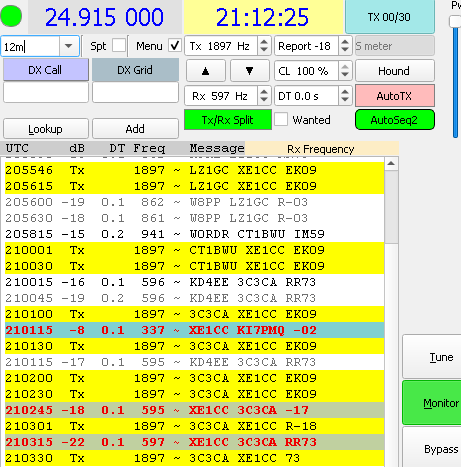Decrease Rx 597 Hz with down arrow
Screen dimensions: 462x467
(264, 100)
